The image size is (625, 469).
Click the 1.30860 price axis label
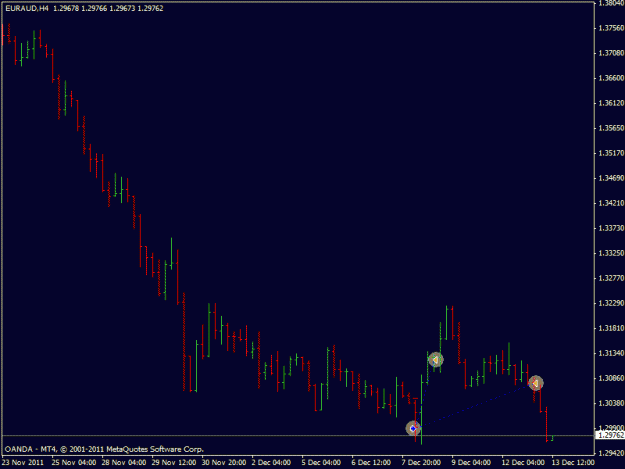coord(611,378)
